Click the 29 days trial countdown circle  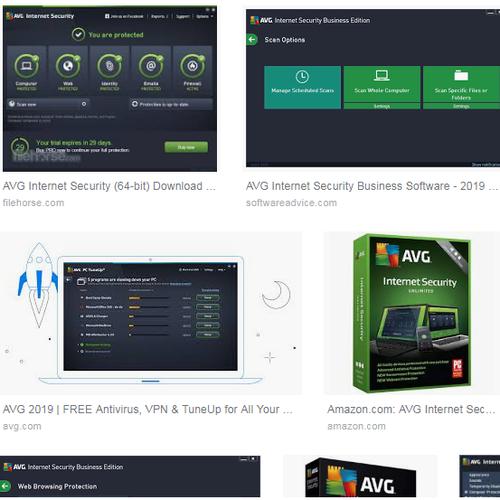tap(20, 147)
